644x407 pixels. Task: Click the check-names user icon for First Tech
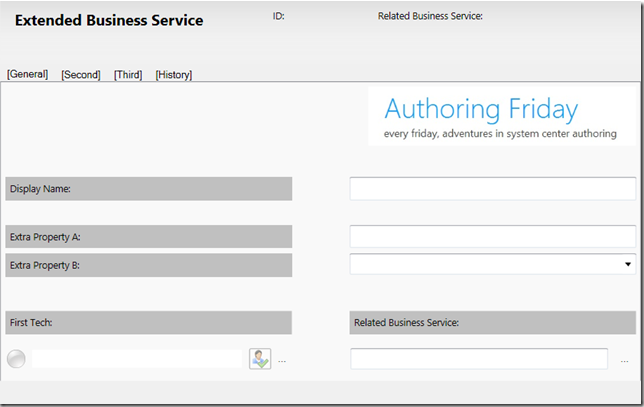tap(260, 359)
